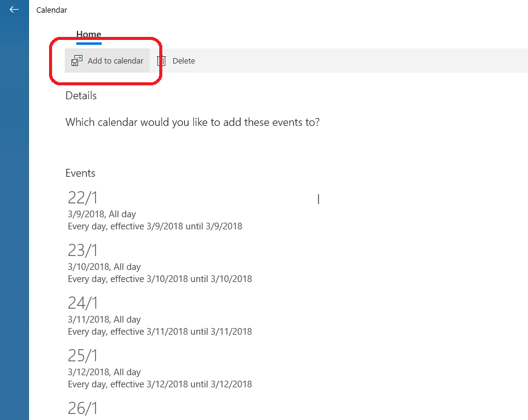Switch to the Home tab
The width and height of the screenshot is (528, 420).
pos(88,34)
